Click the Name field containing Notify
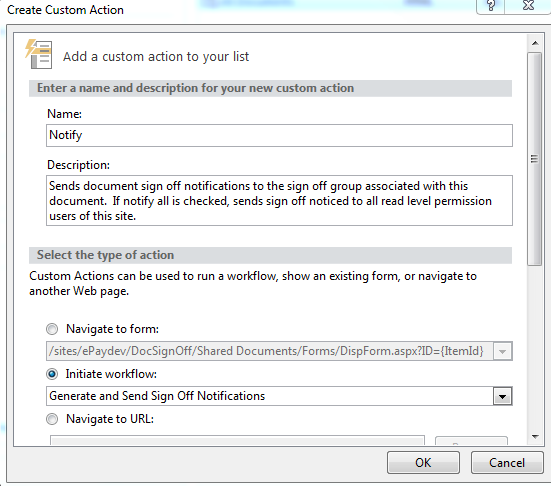The width and height of the screenshot is (551, 486). pos(279,135)
